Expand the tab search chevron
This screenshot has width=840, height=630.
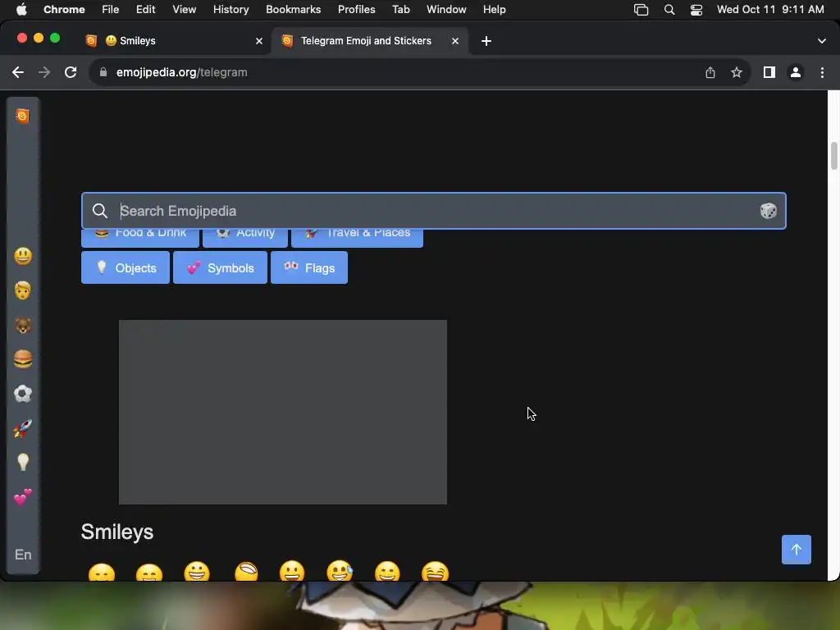pos(822,41)
